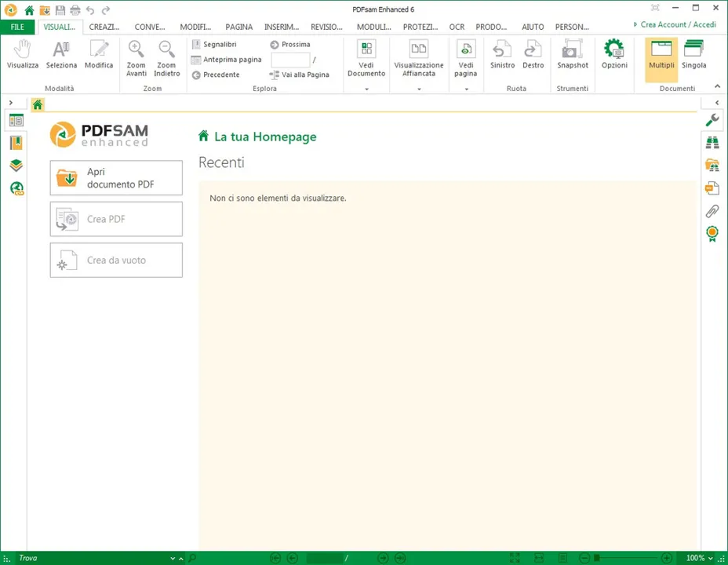The image size is (728, 565).
Task: Open OCR ribbon tab
Action: (x=457, y=27)
